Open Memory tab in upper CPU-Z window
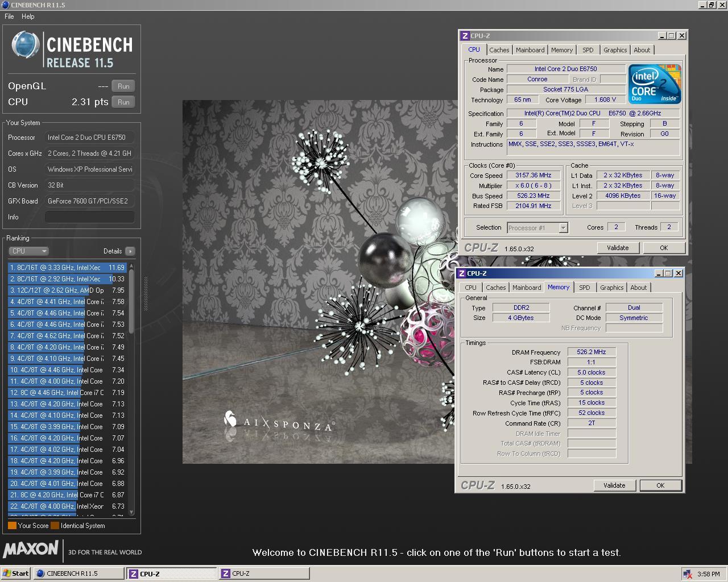The width and height of the screenshot is (728, 582). pos(562,50)
